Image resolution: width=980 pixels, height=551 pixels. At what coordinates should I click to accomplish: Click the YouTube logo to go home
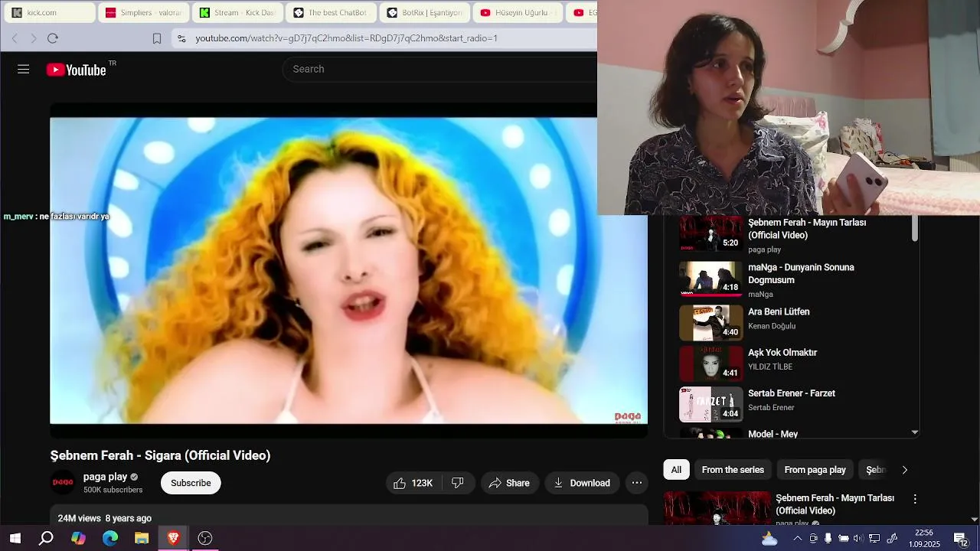click(76, 70)
